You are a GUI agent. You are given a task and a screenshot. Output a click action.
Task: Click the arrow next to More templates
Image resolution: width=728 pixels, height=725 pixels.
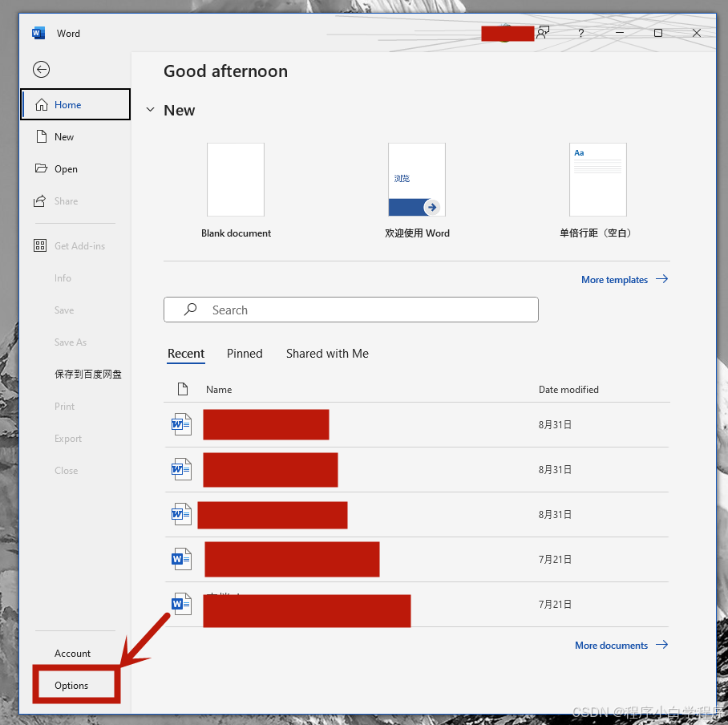click(661, 278)
